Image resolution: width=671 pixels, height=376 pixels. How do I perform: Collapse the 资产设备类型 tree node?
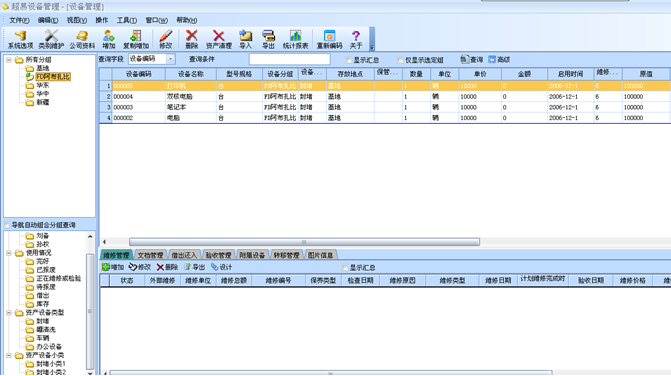click(9, 313)
